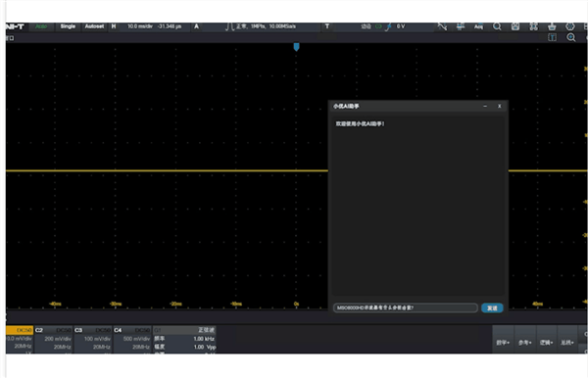588x378 pixels.
Task: Open the G1 正弦波 generator panel
Action: click(x=184, y=330)
